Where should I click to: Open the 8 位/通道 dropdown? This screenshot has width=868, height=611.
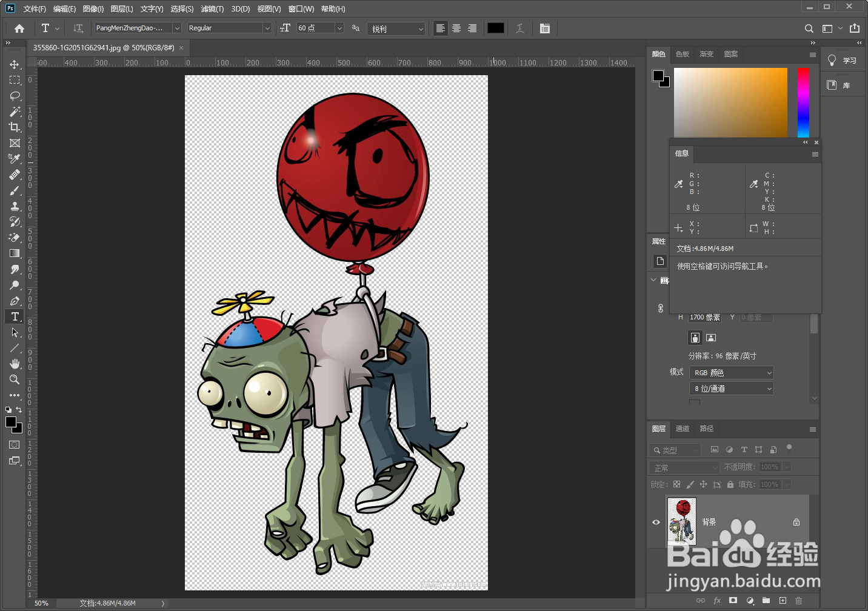pos(732,389)
